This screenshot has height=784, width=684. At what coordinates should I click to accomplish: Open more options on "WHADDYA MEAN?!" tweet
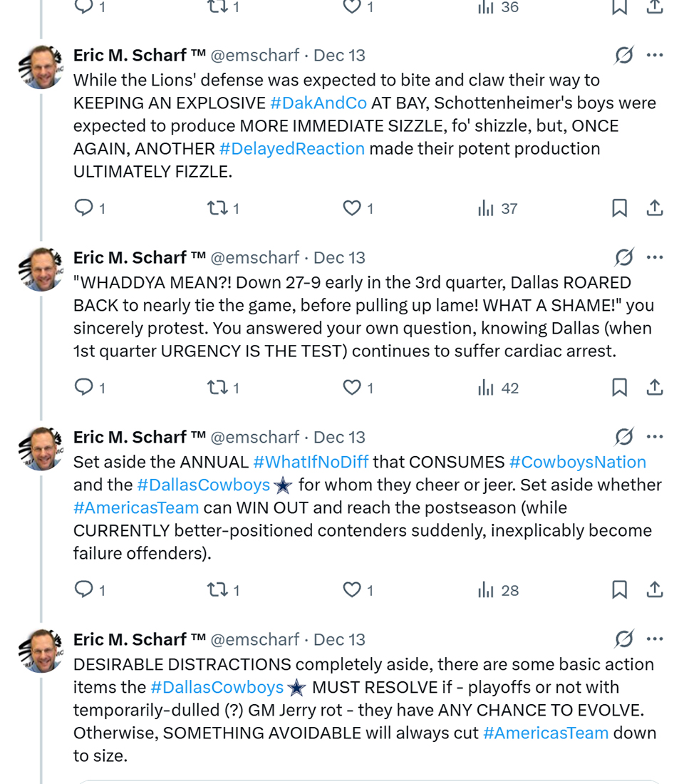click(x=654, y=258)
